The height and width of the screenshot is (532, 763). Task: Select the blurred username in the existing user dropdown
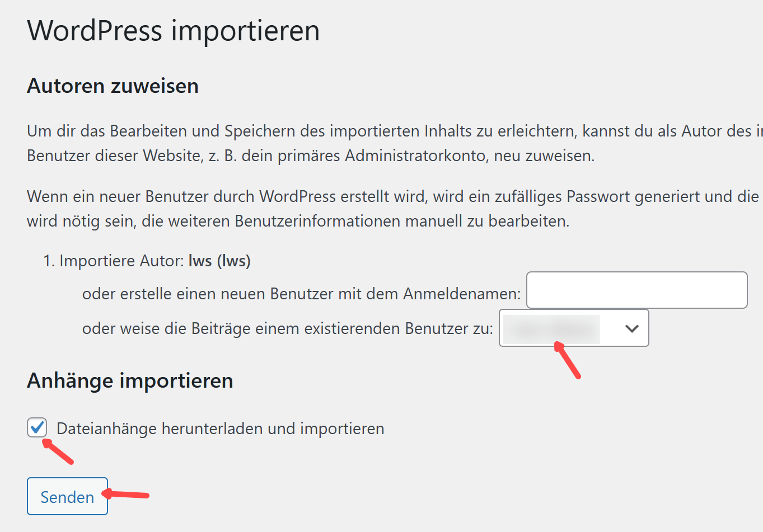551,328
